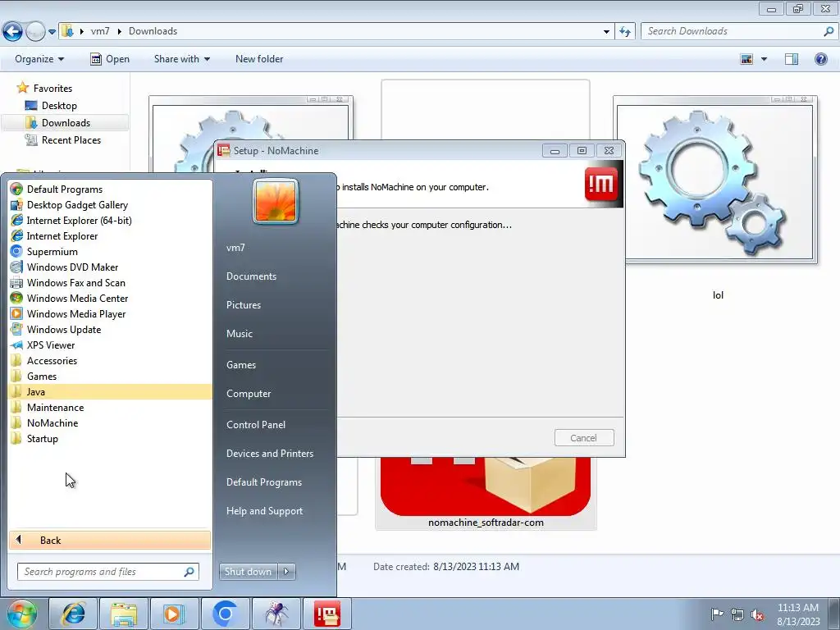The width and height of the screenshot is (840, 630).
Task: Launch Windows Media Player from the programs list
Action: (76, 313)
